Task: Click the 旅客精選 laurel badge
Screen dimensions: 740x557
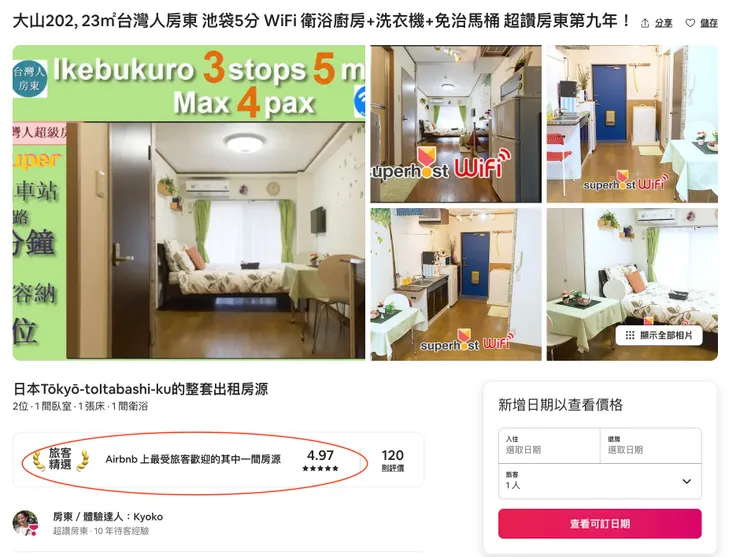Action: click(60, 459)
